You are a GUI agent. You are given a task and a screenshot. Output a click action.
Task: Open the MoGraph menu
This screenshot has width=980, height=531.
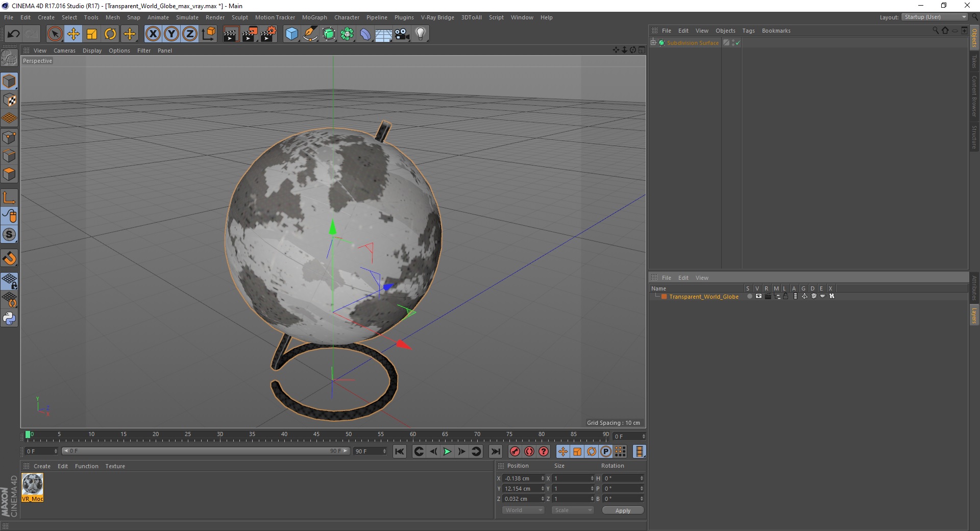(314, 17)
